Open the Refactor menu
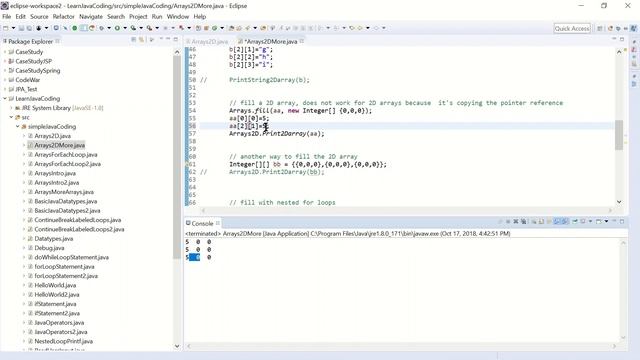Viewport: 640px width, 360px height. pos(63,17)
